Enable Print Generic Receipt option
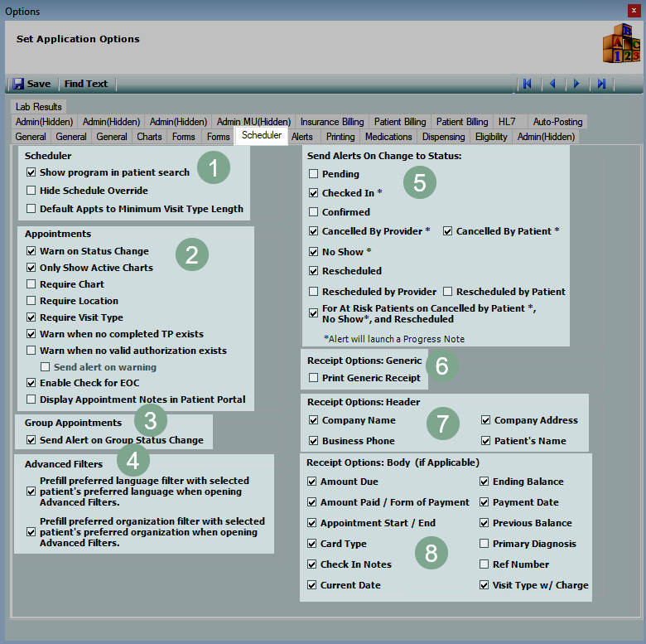Image resolution: width=646 pixels, height=644 pixels. click(313, 378)
